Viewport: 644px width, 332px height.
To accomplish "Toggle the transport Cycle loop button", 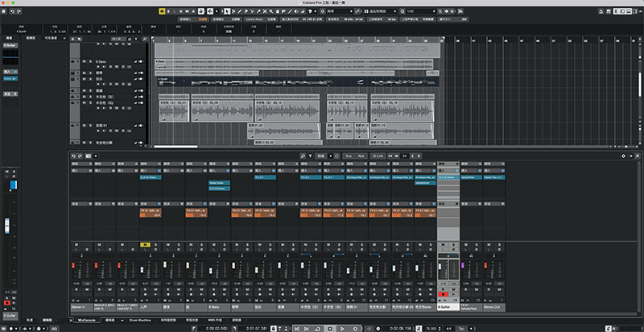I will point(317,329).
